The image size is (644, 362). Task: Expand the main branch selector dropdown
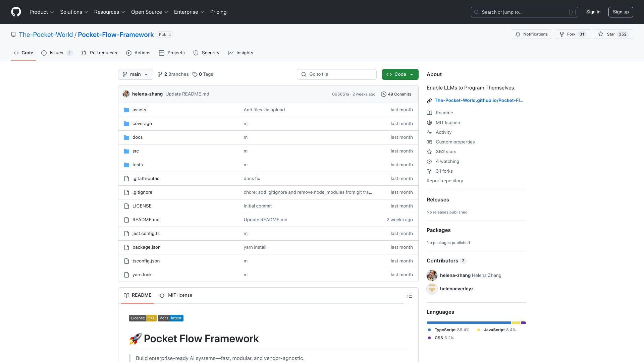pos(136,74)
